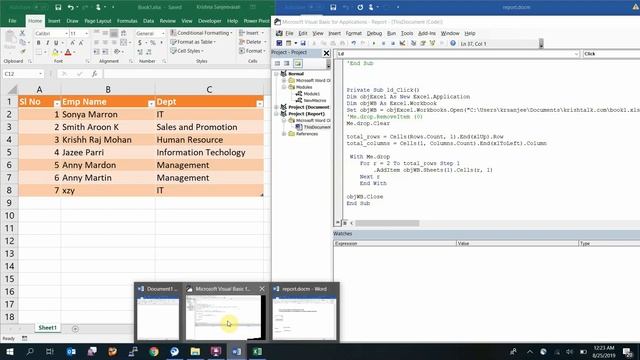This screenshot has height=360, width=640.
Task: Open the Dept column filter dropdown
Action: 260,104
